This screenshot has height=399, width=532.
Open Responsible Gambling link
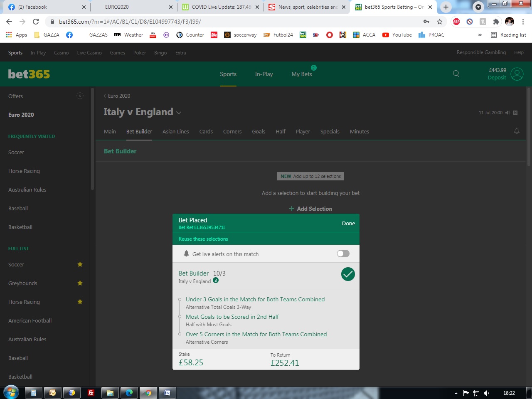(481, 52)
